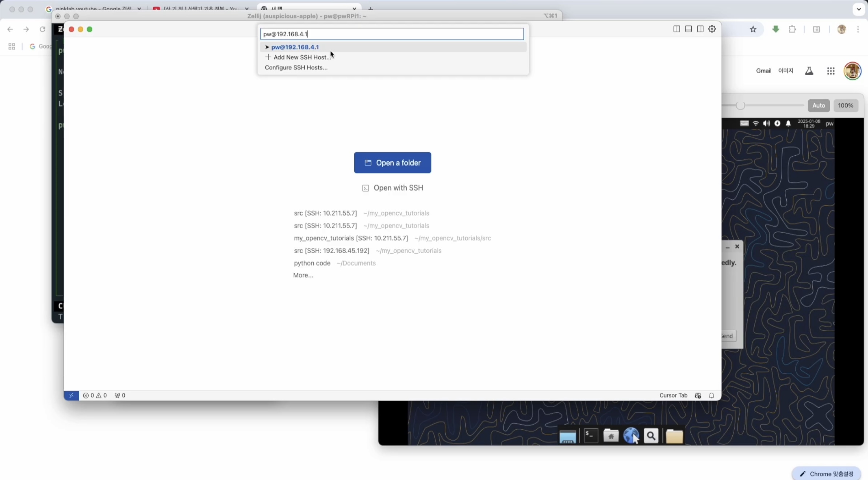Open recent python code Documents project
868x480 pixels.
tap(312, 263)
